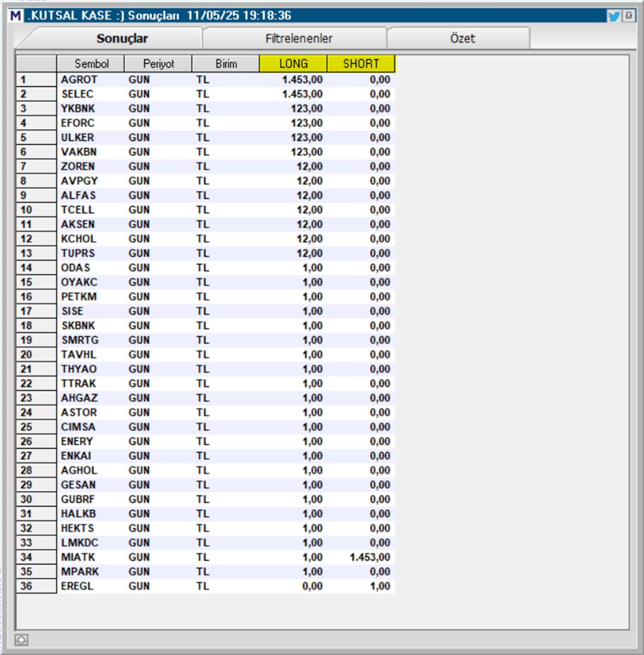Click row number 1 header cell

(x=36, y=80)
